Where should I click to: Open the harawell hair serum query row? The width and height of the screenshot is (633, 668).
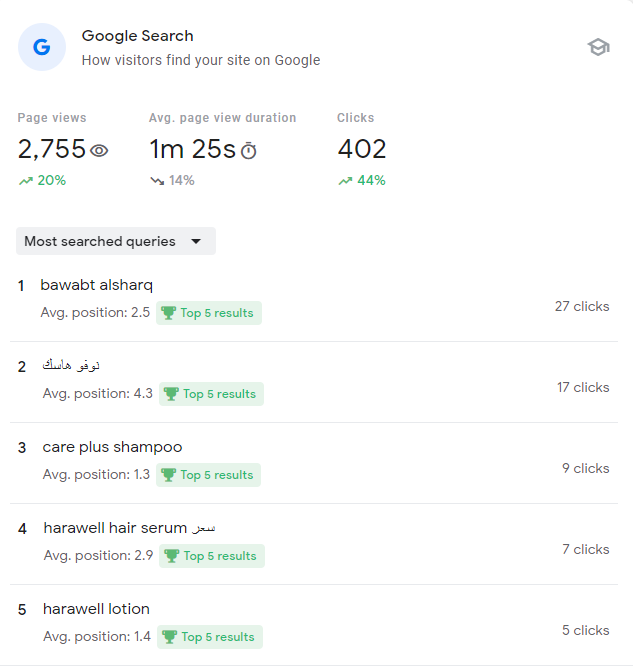[x=129, y=528]
